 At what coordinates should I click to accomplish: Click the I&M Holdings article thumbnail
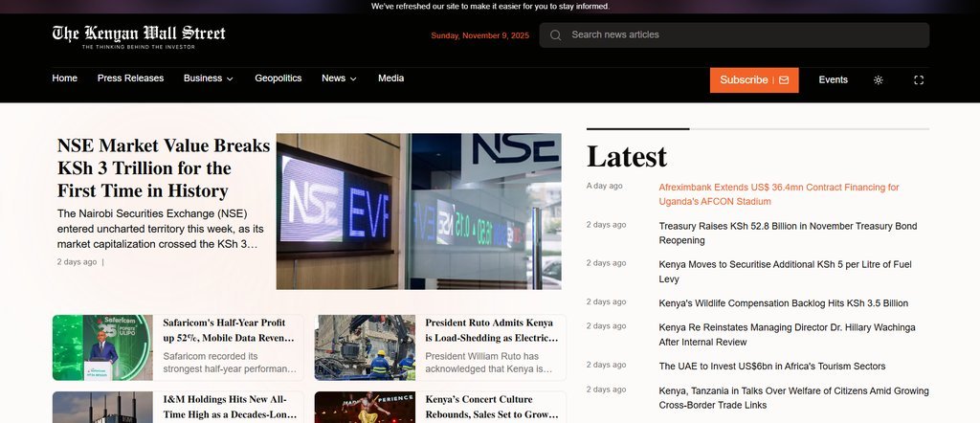pyautogui.click(x=102, y=408)
